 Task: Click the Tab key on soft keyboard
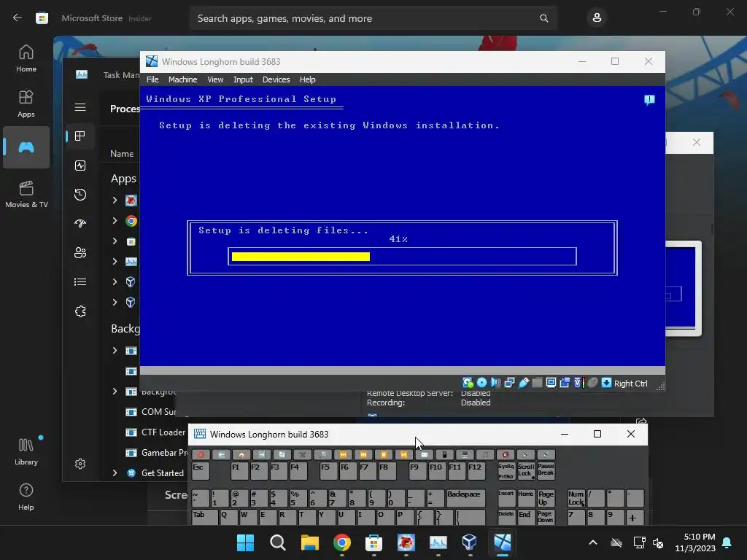(x=205, y=518)
